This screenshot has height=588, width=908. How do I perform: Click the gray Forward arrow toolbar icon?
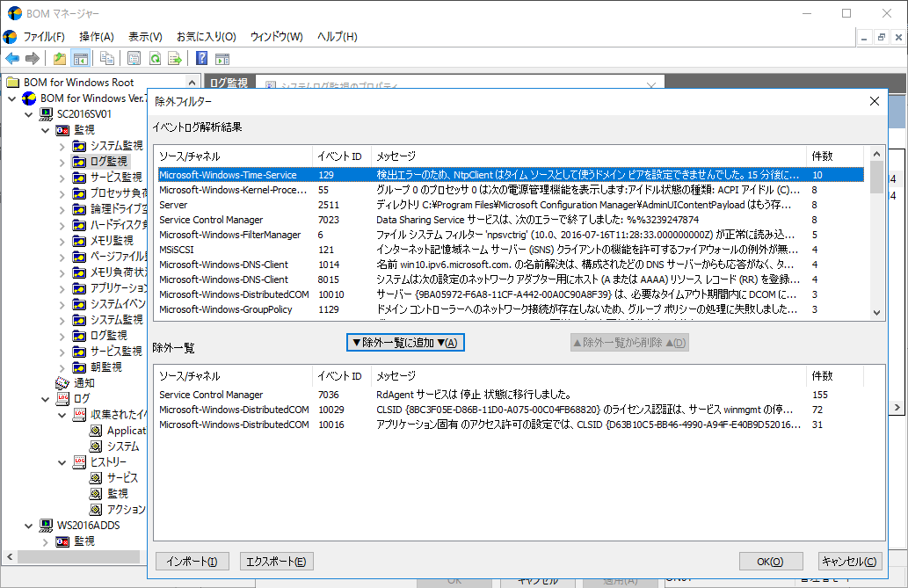point(33,59)
